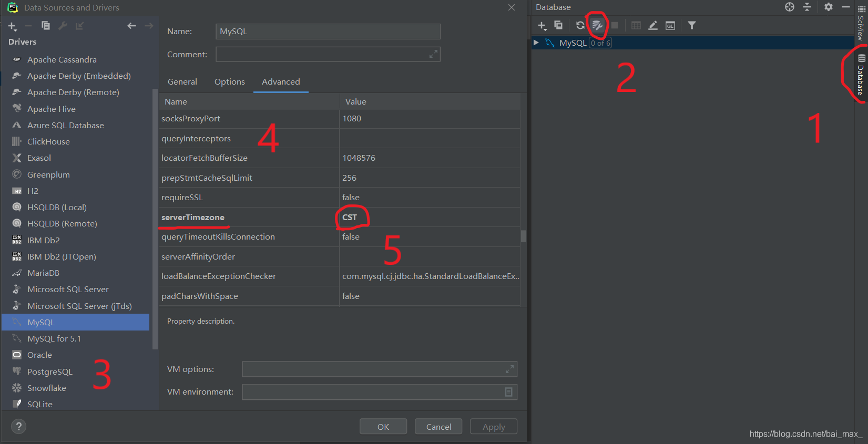The width and height of the screenshot is (868, 444).
Task: Click the requireSSL property name
Action: coord(182,198)
